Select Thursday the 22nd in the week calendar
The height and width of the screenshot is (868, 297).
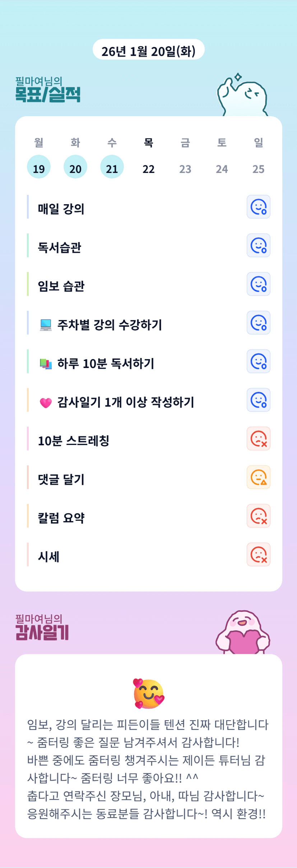point(149,169)
